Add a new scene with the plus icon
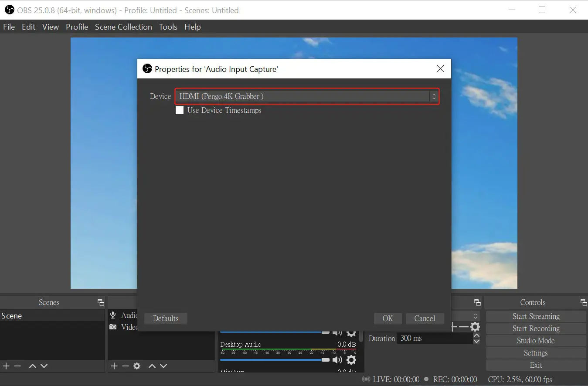This screenshot has width=588, height=386. pyautogui.click(x=6, y=366)
